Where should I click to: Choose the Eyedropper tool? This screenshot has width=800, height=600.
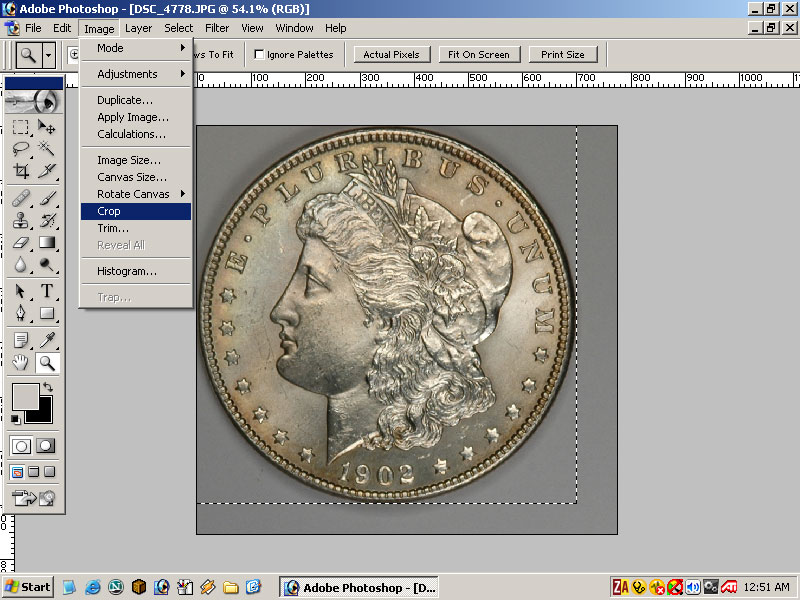(x=46, y=340)
